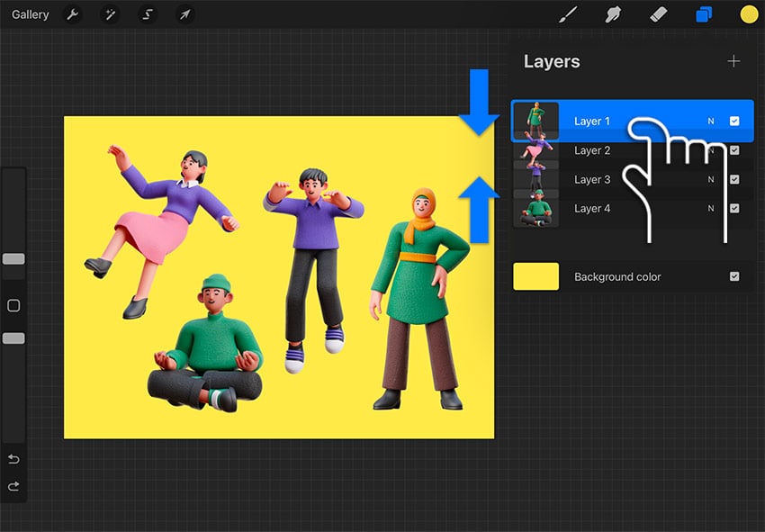The image size is (765, 532).
Task: Select the Selection tool
Action: point(148,14)
